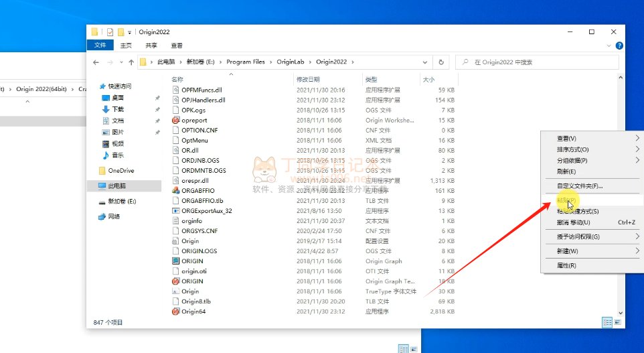Switch to details view icon in status bar

[607, 323]
